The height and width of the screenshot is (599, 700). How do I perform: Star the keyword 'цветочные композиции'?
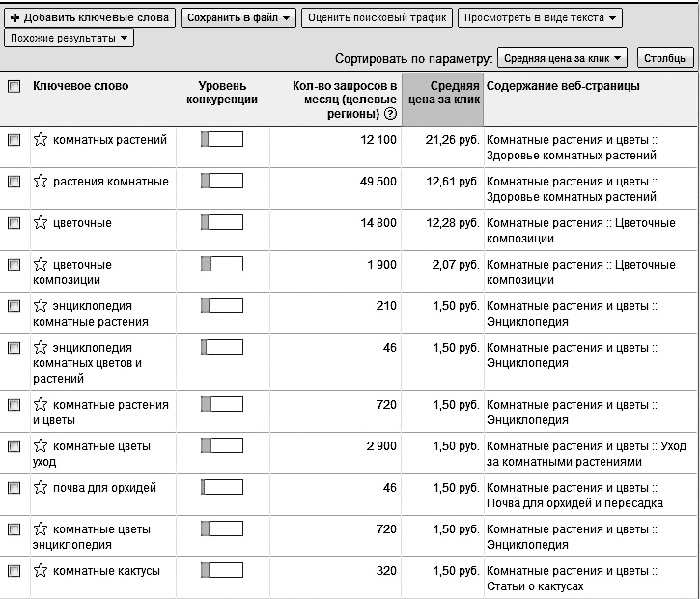pos(41,265)
